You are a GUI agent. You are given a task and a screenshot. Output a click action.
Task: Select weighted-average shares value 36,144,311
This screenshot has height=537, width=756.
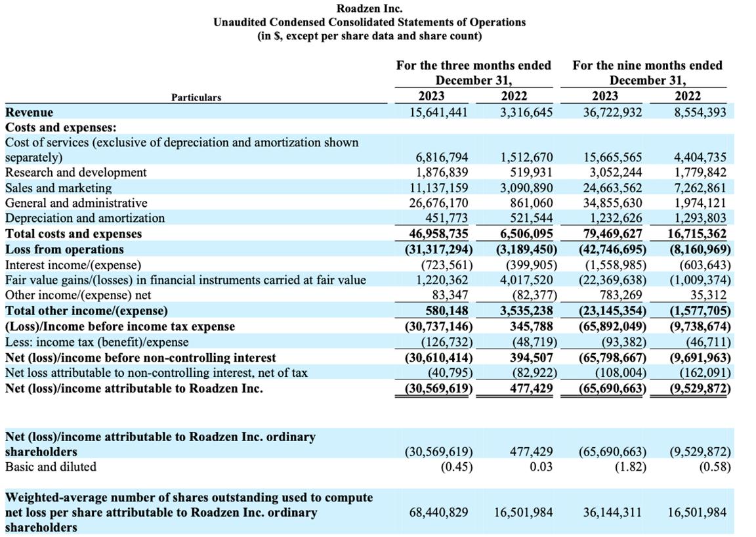(613, 512)
